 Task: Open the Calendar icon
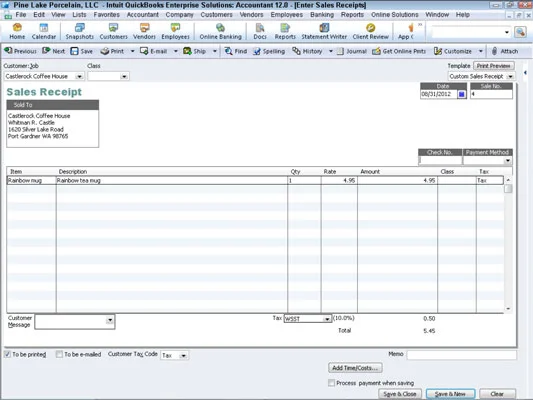click(x=44, y=31)
